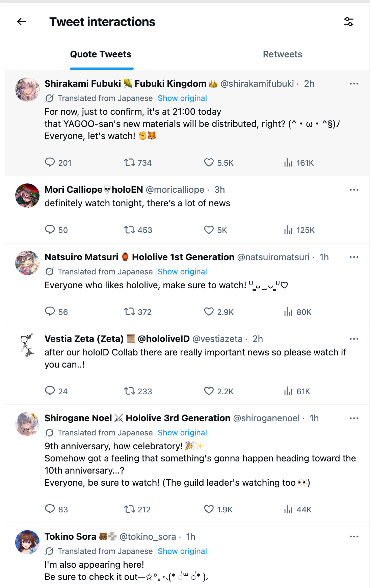The image size is (370, 588).
Task: Like Shirakami Fubuki's tweet
Action: pyautogui.click(x=219, y=163)
